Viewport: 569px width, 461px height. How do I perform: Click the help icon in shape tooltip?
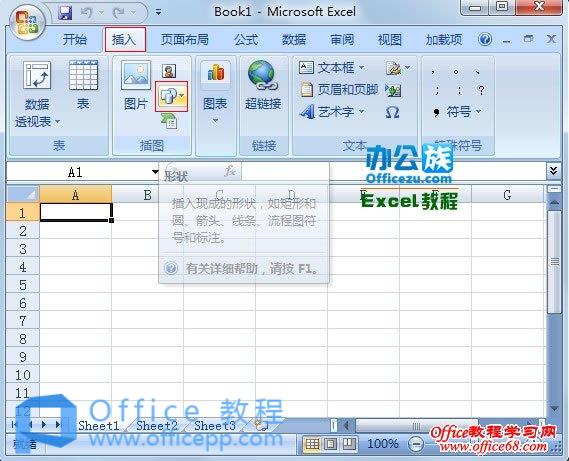(171, 269)
